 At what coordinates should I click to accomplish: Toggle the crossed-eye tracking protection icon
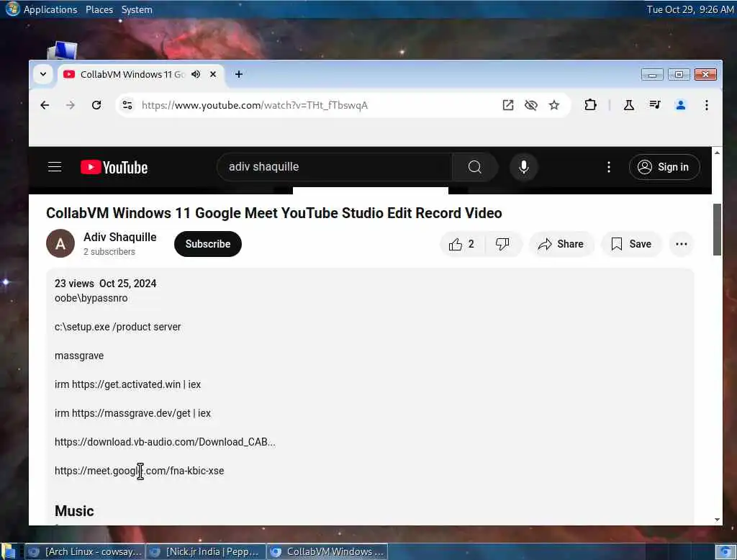click(x=530, y=105)
